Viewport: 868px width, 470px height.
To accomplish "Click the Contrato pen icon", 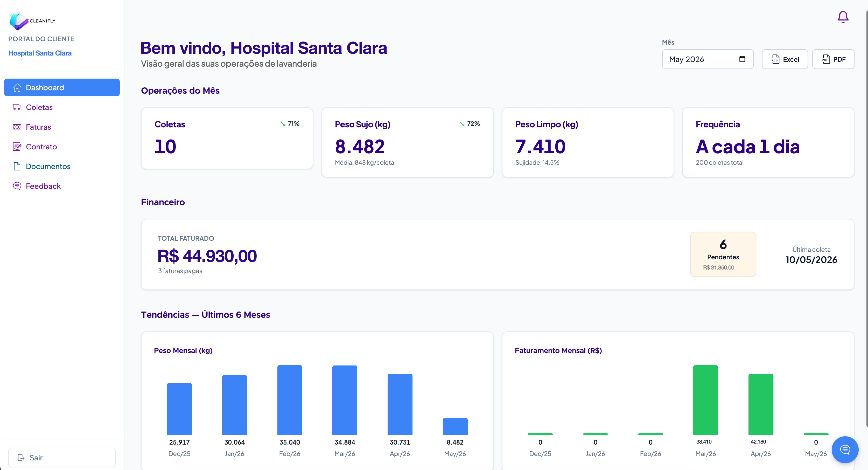I will click(x=17, y=147).
